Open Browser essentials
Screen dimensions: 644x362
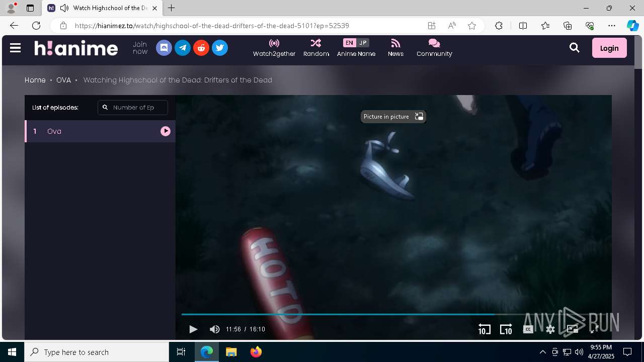pyautogui.click(x=590, y=26)
